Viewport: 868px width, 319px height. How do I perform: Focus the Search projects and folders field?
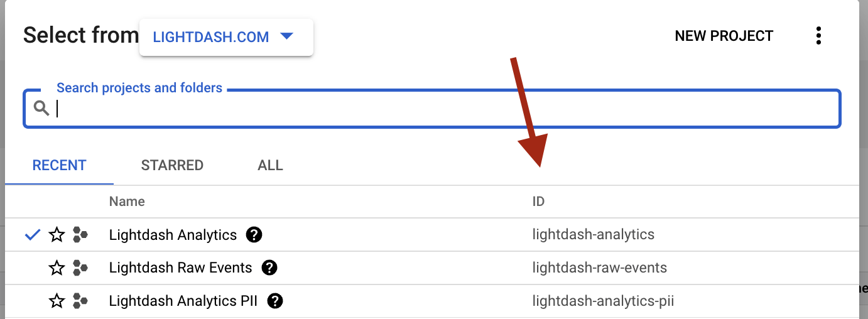(432, 109)
